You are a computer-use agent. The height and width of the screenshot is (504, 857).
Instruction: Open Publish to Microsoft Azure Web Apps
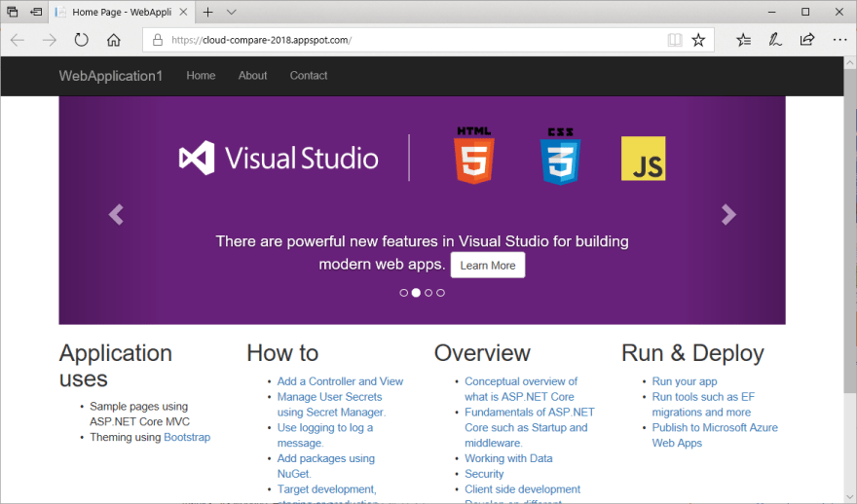[x=715, y=435]
